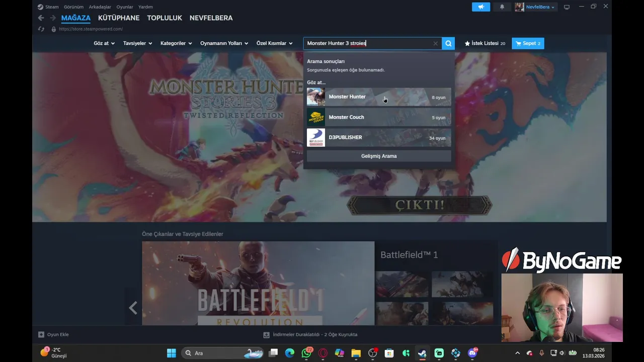The width and height of the screenshot is (644, 362).
Task: Reload the store page
Action: [x=41, y=29]
